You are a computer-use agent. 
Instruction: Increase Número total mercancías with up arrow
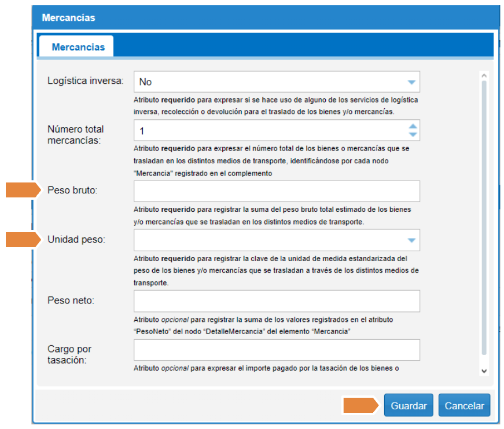point(412,127)
